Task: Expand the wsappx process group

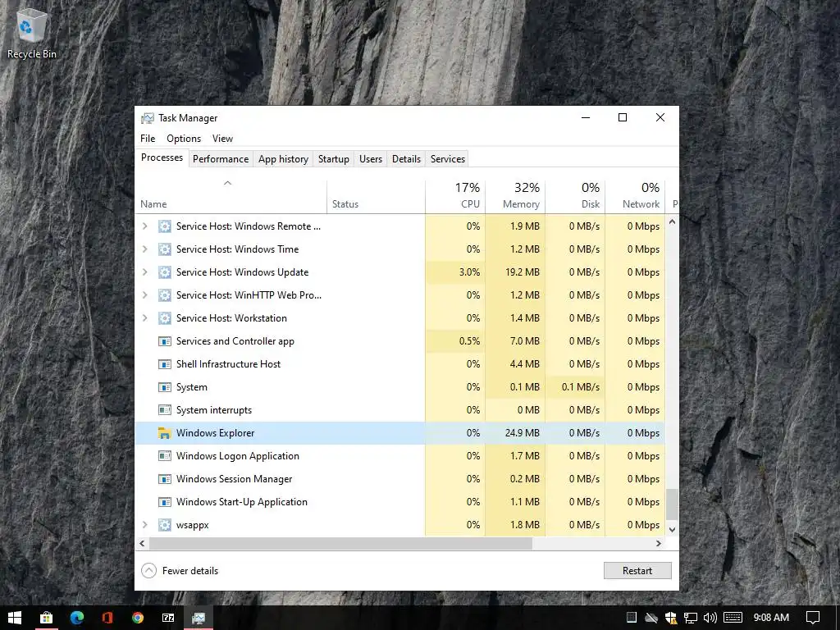Action: 144,525
